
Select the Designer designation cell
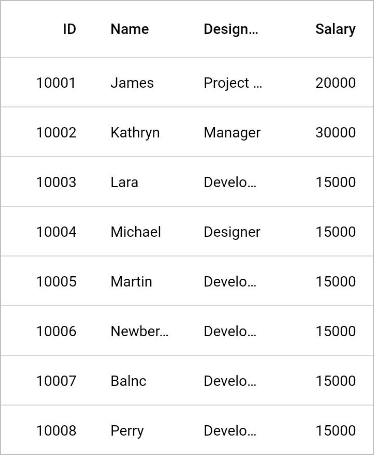coord(233,231)
